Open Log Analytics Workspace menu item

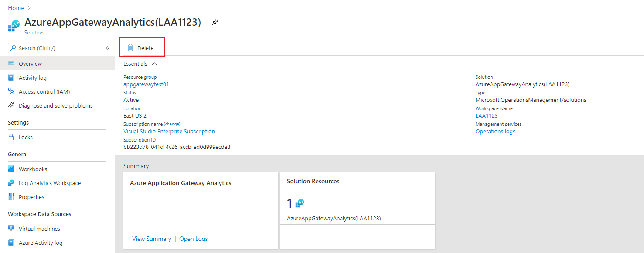49,183
